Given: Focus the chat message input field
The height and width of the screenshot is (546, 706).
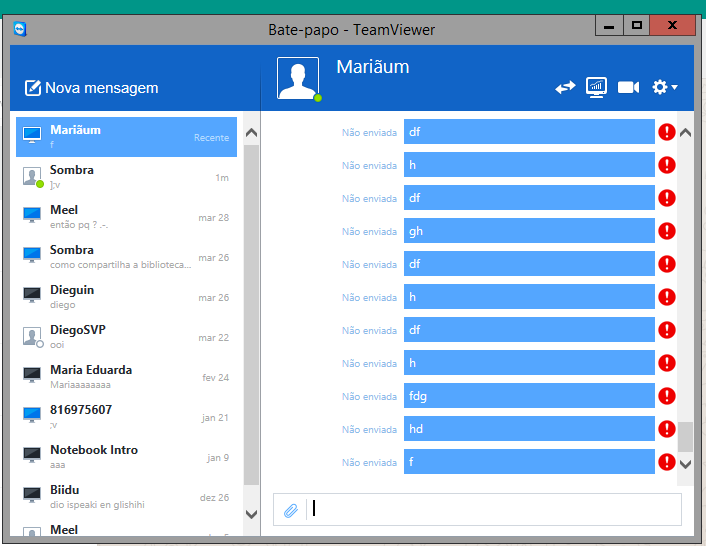Looking at the screenshot, I should pos(495,509).
